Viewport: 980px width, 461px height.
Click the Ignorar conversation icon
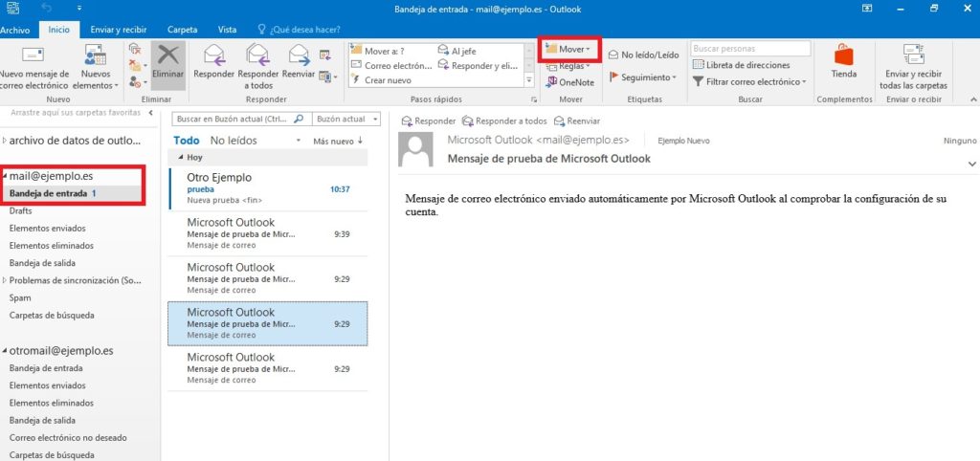(134, 49)
